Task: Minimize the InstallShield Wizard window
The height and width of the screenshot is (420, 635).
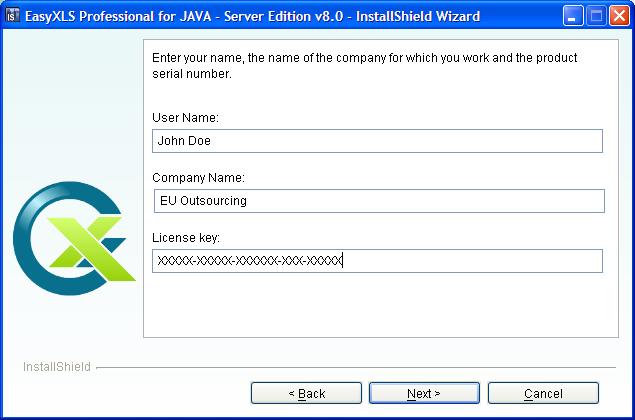Action: tap(573, 16)
